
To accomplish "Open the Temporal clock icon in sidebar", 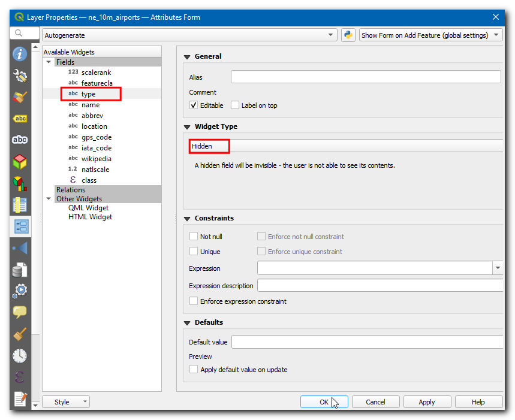I will point(20,355).
